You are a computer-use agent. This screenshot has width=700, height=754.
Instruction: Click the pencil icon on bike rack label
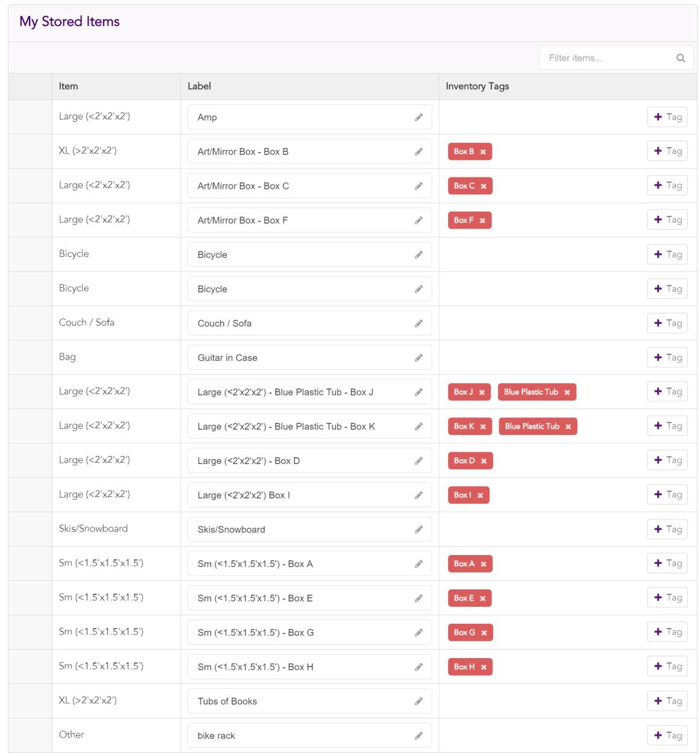tap(418, 735)
